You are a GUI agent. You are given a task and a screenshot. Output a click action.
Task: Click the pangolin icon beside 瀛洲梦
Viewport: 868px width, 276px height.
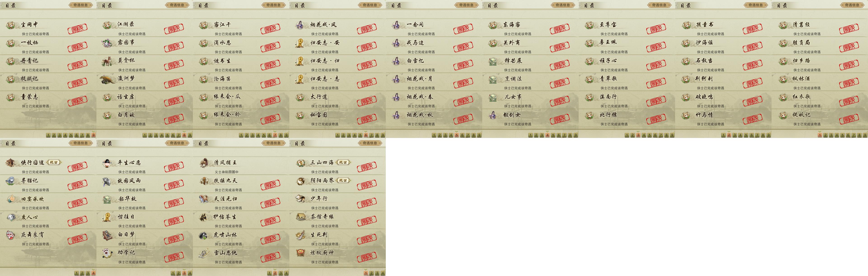click(x=108, y=79)
